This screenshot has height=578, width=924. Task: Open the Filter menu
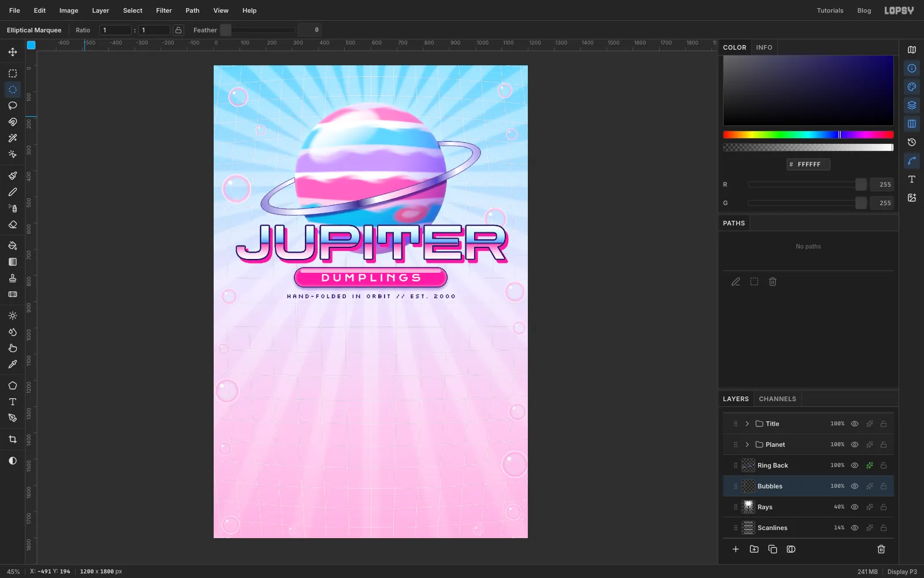coord(164,10)
